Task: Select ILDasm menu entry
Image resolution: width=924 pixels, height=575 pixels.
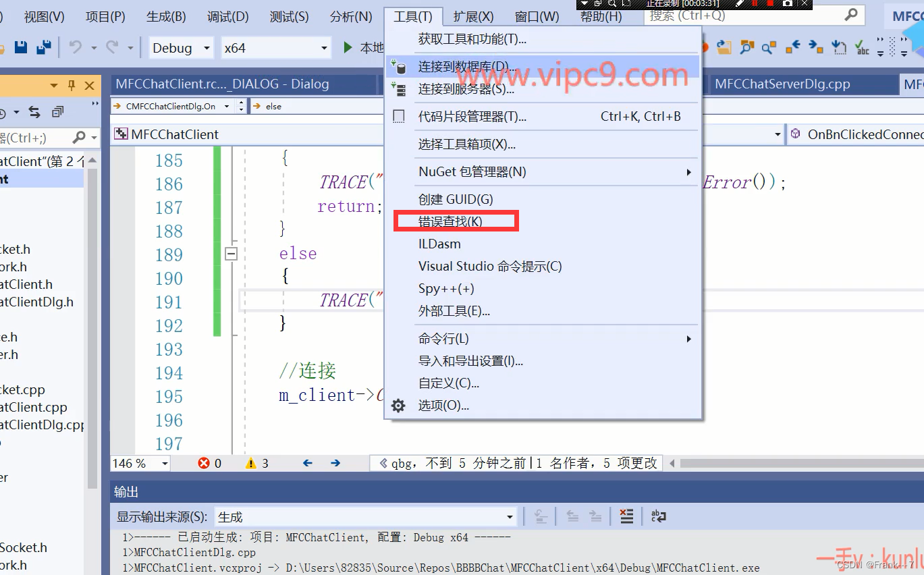Action: click(x=543, y=244)
